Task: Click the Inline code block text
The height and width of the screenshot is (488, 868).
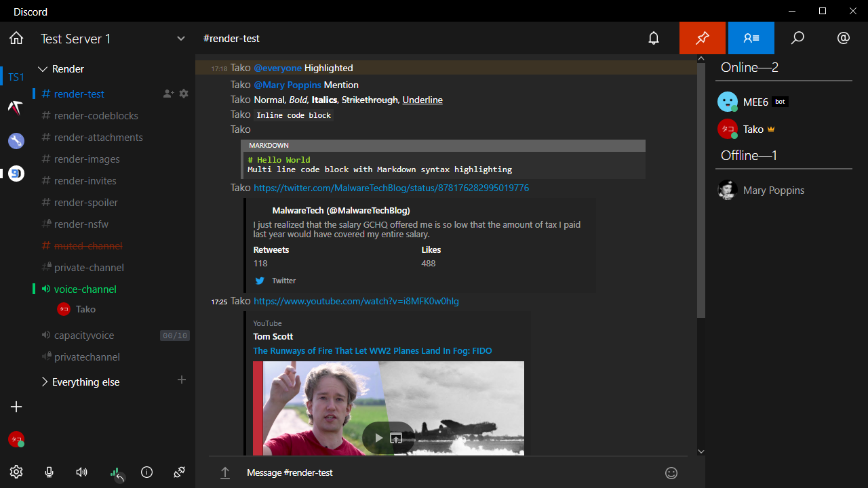Action: coord(294,115)
